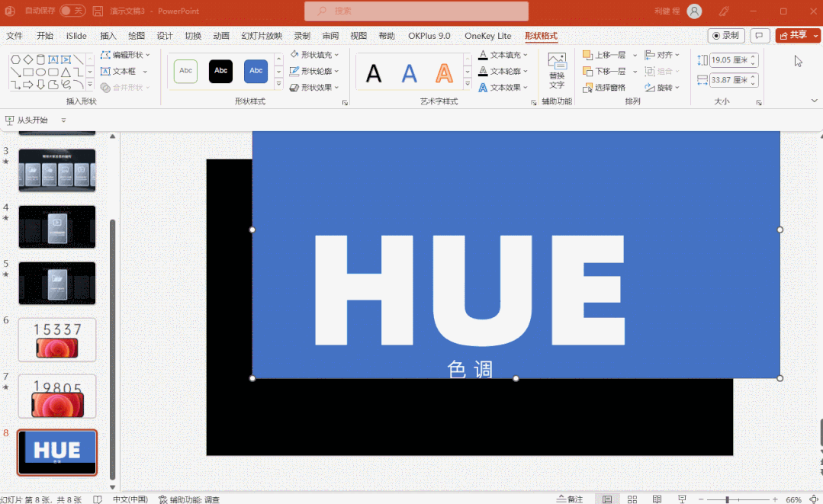
Task: Click the save icon in title bar
Action: pyautogui.click(x=98, y=11)
